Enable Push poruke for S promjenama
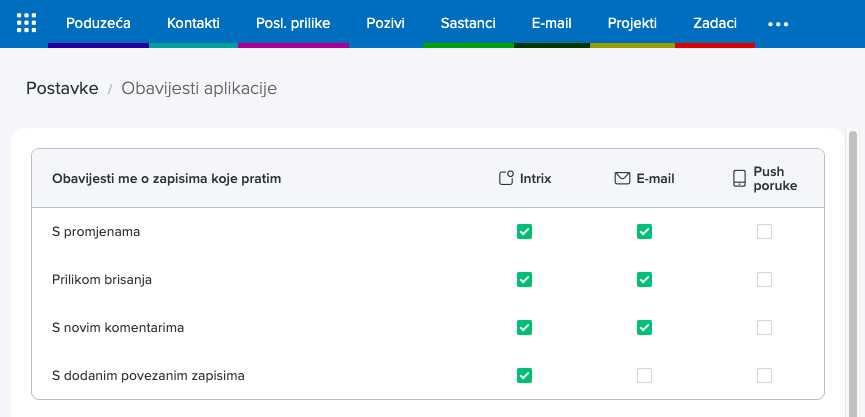Image resolution: width=865 pixels, height=417 pixels. click(x=764, y=232)
